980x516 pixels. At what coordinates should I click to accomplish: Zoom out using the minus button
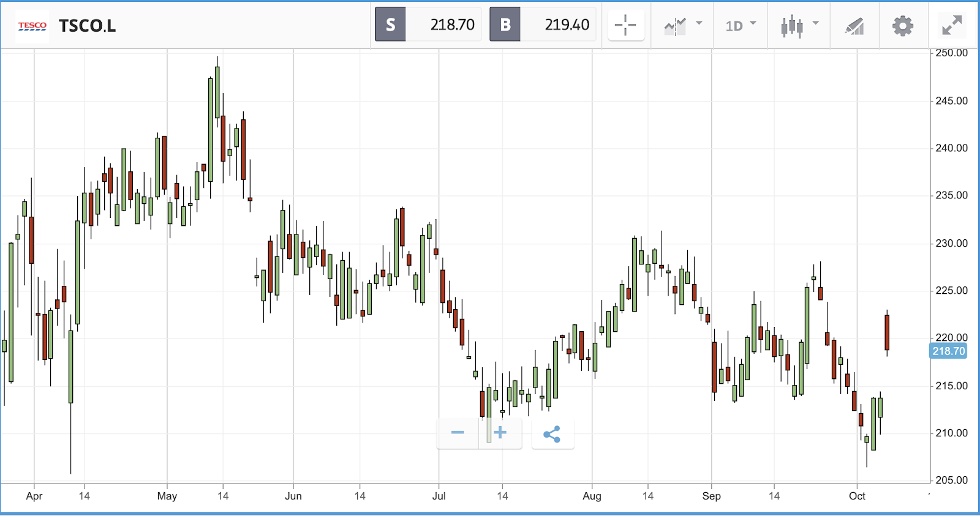458,433
